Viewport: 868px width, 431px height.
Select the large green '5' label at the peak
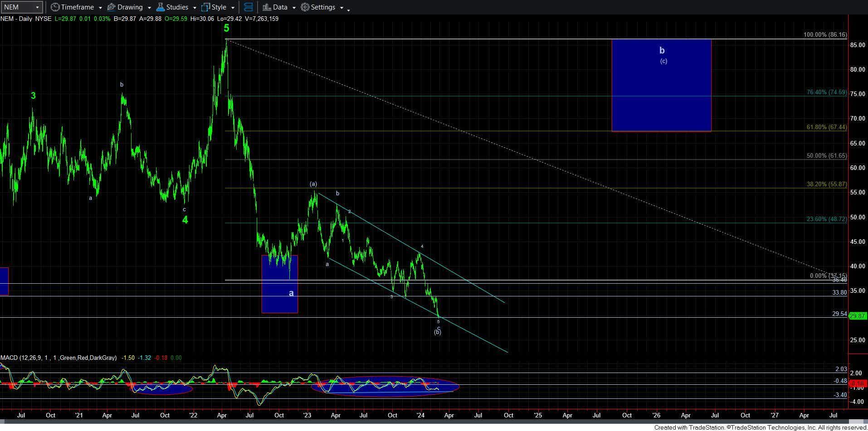point(226,28)
